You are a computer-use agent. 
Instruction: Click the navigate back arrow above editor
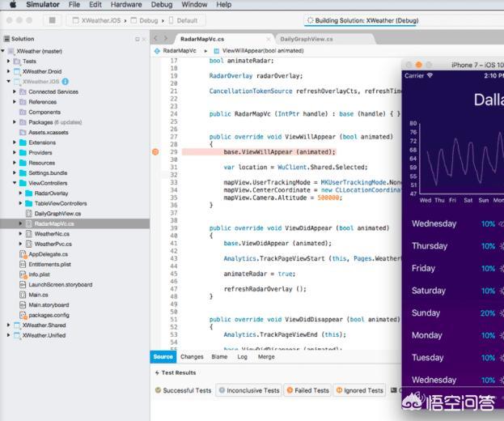coord(156,38)
